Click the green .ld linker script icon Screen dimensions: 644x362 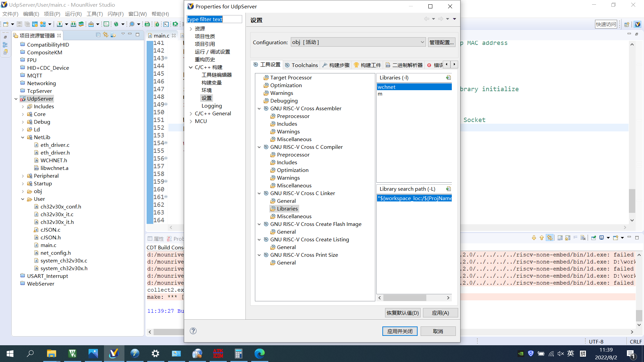tap(147, 24)
